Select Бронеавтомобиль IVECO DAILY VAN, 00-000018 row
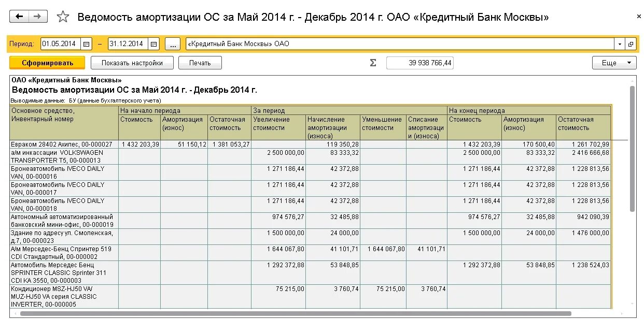The width and height of the screenshot is (644, 319). click(x=310, y=205)
